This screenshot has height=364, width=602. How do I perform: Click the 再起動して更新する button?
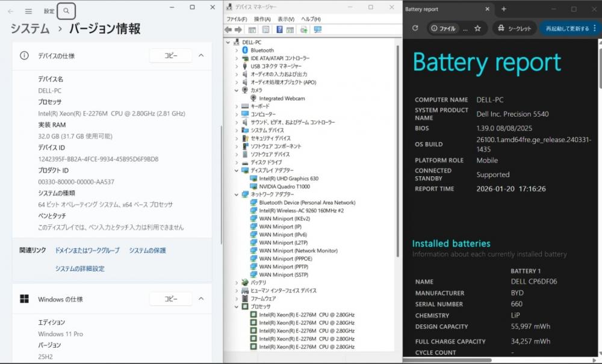(x=567, y=28)
